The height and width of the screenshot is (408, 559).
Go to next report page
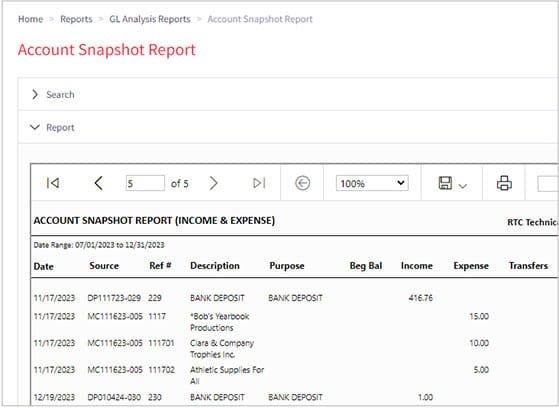pos(213,183)
